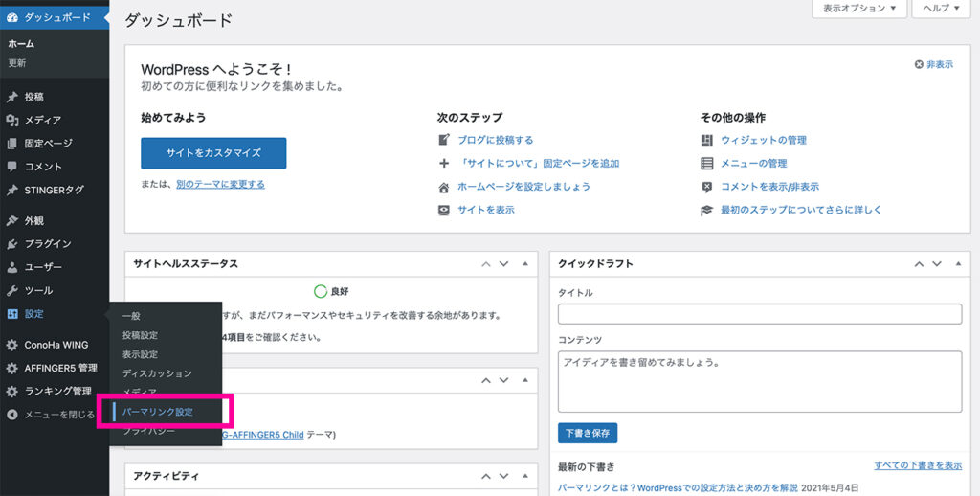Open the AFFINGER5 Child theme link

pyautogui.click(x=263, y=434)
